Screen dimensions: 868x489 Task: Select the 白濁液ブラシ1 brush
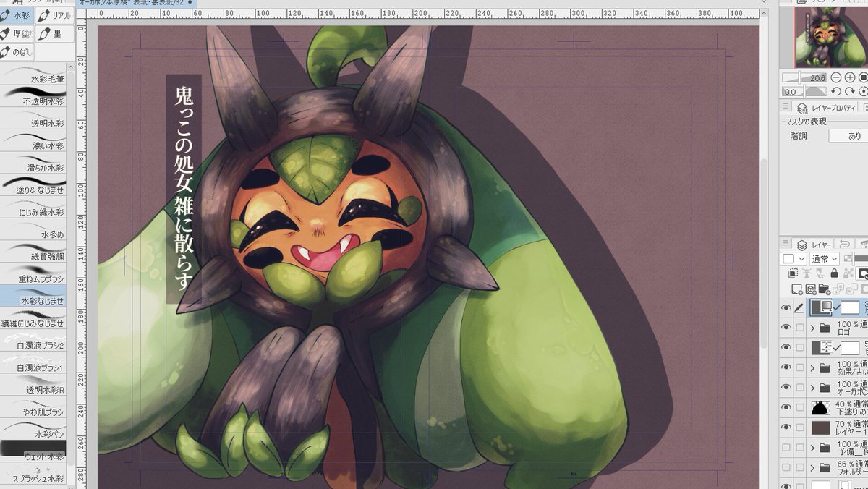[x=33, y=364]
